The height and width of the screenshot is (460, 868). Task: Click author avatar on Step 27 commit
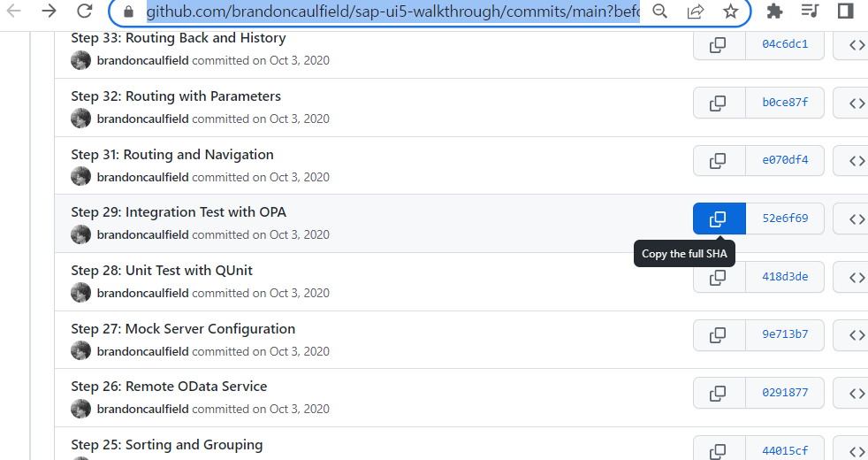coord(80,351)
